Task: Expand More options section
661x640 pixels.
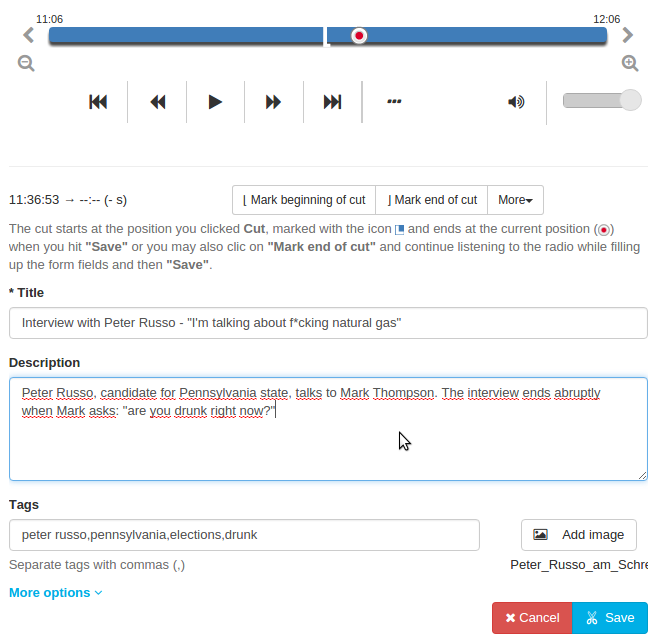Action: click(56, 592)
